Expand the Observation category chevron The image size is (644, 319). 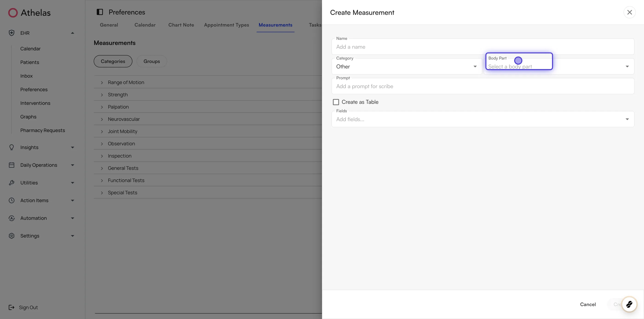click(102, 144)
